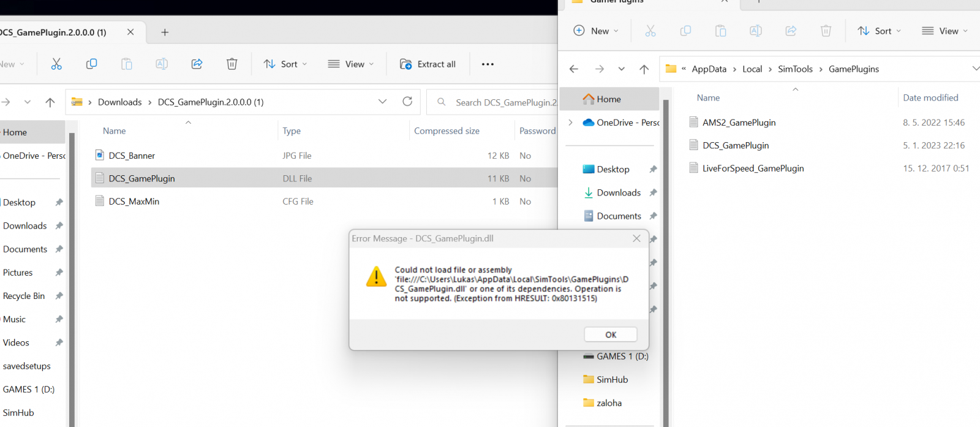Open GAMES 1 (D:) in left window sidebar
The width and height of the screenshot is (980, 427).
28,390
